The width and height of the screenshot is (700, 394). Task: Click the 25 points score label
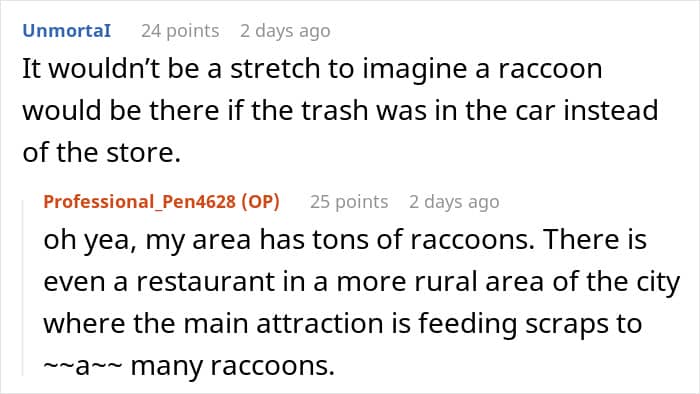349,202
